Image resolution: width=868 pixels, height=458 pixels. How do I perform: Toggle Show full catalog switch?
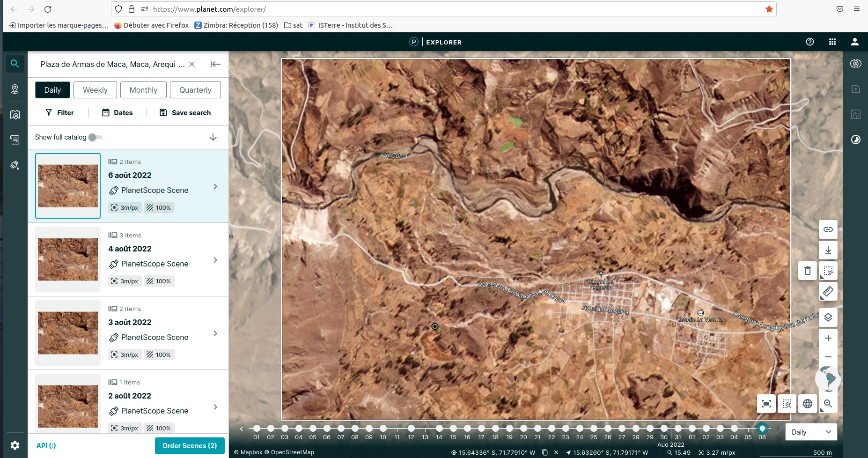click(95, 137)
